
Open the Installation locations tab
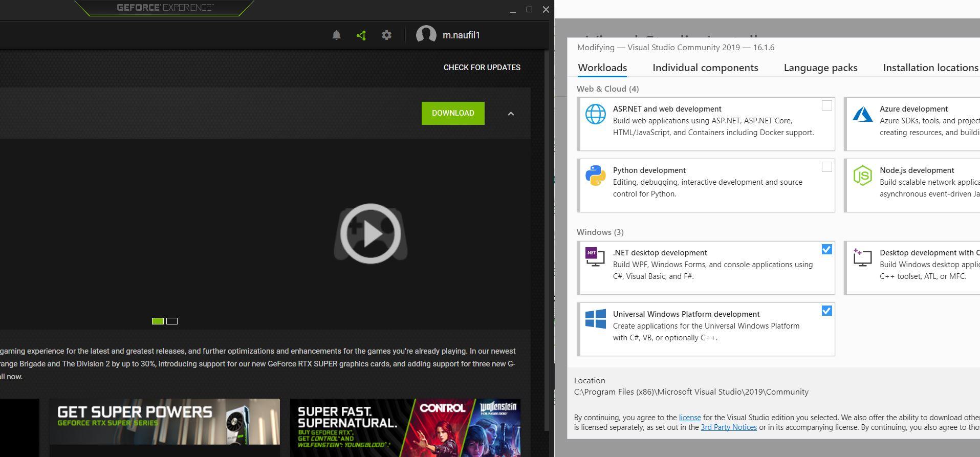[930, 68]
